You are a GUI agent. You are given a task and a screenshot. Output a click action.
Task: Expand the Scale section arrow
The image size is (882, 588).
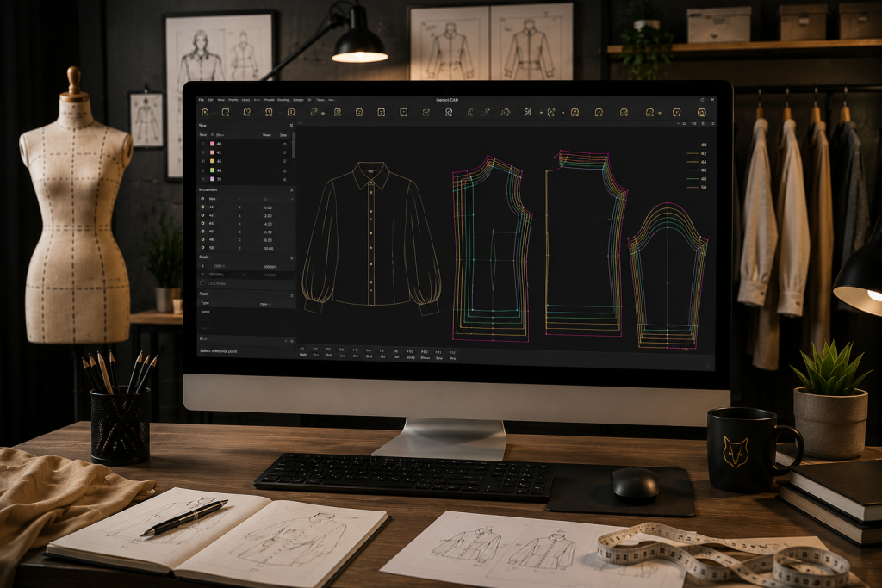coord(291,258)
